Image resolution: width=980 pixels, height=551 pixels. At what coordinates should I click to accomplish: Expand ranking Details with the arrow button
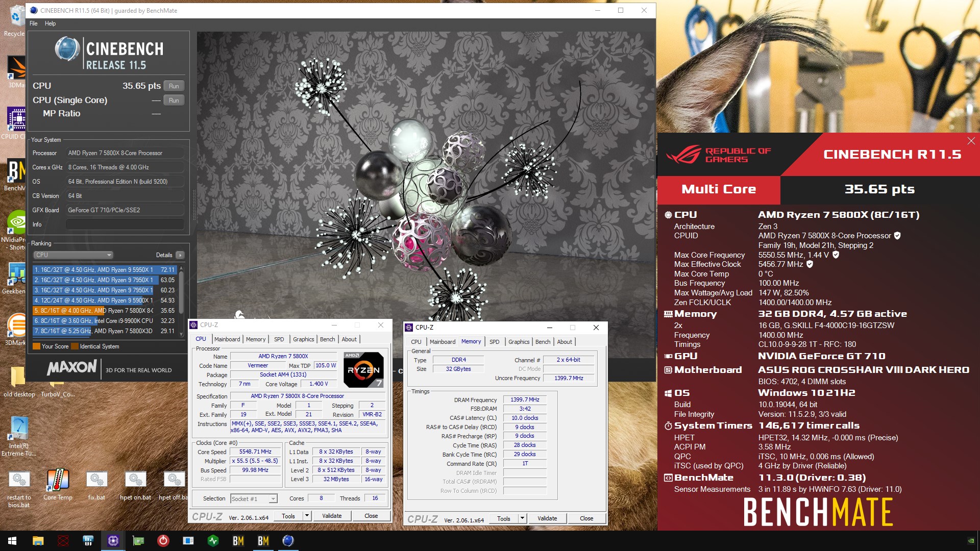tap(180, 255)
